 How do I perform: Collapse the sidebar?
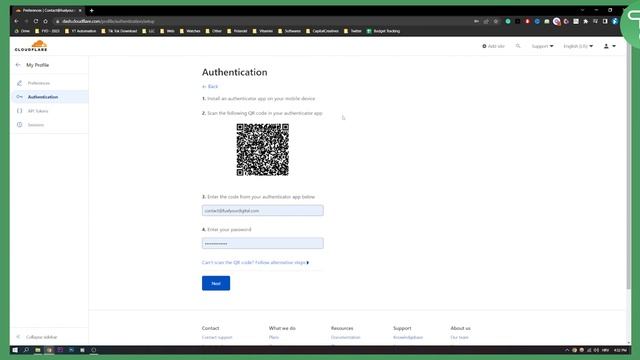[x=38, y=337]
